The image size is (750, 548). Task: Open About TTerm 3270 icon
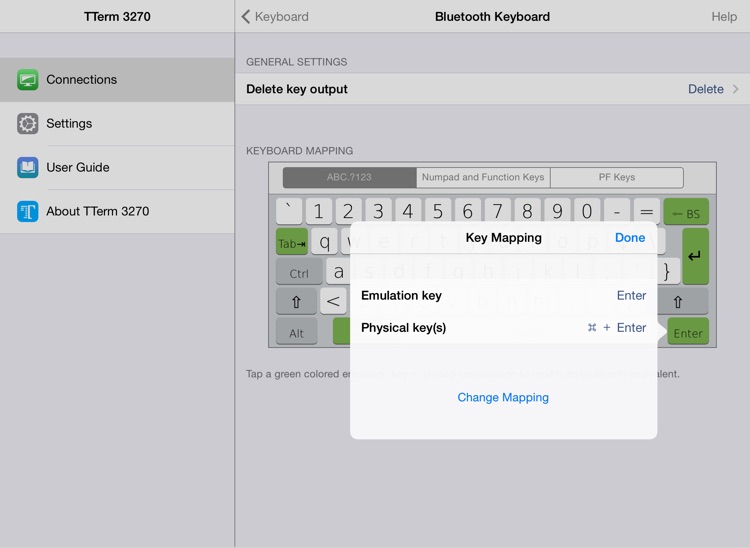point(28,211)
